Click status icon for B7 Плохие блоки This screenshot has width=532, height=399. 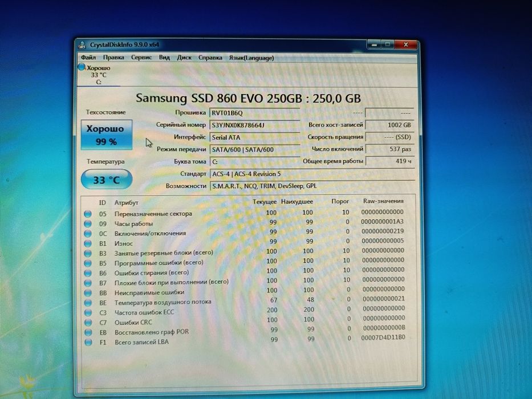pos(88,283)
